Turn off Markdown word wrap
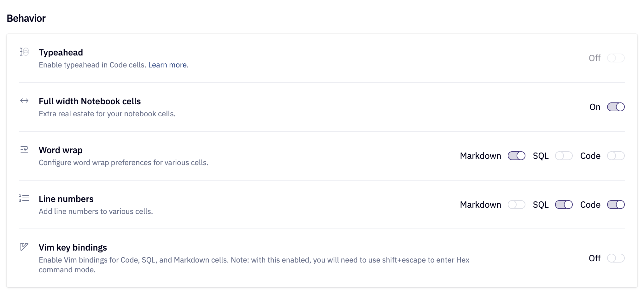Viewport: 644px width, 295px height. [x=516, y=156]
